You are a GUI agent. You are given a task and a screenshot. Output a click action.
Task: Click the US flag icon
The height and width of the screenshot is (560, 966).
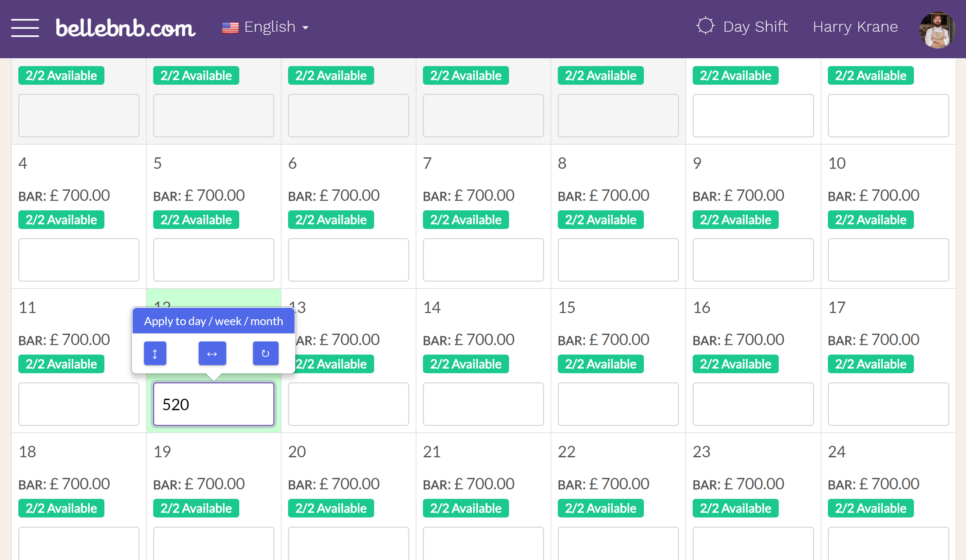230,27
